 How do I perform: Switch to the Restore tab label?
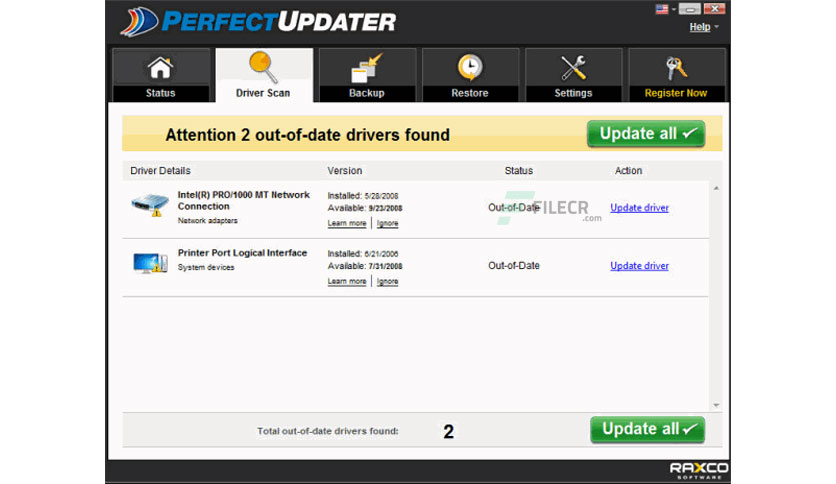pos(470,93)
